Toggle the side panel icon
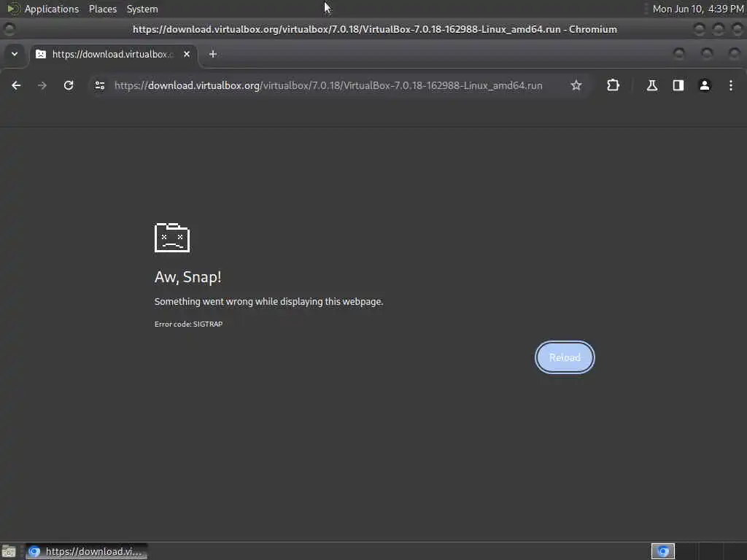 [678, 85]
